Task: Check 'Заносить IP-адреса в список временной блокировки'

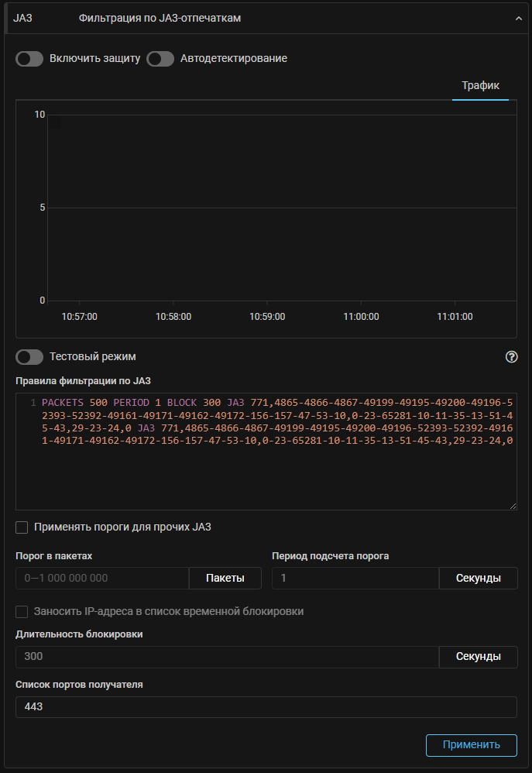Action: tap(22, 611)
